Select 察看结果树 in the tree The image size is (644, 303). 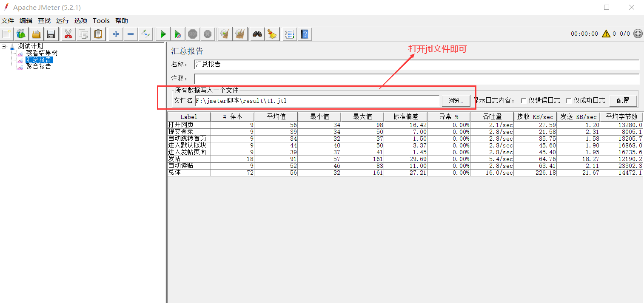[x=42, y=53]
